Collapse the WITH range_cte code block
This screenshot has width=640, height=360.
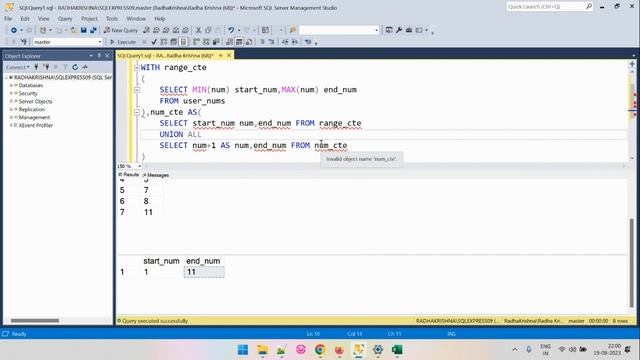[x=137, y=67]
